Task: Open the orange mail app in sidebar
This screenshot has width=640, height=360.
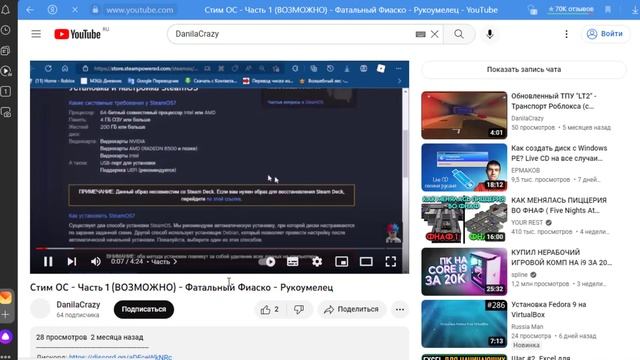Action: point(6,297)
